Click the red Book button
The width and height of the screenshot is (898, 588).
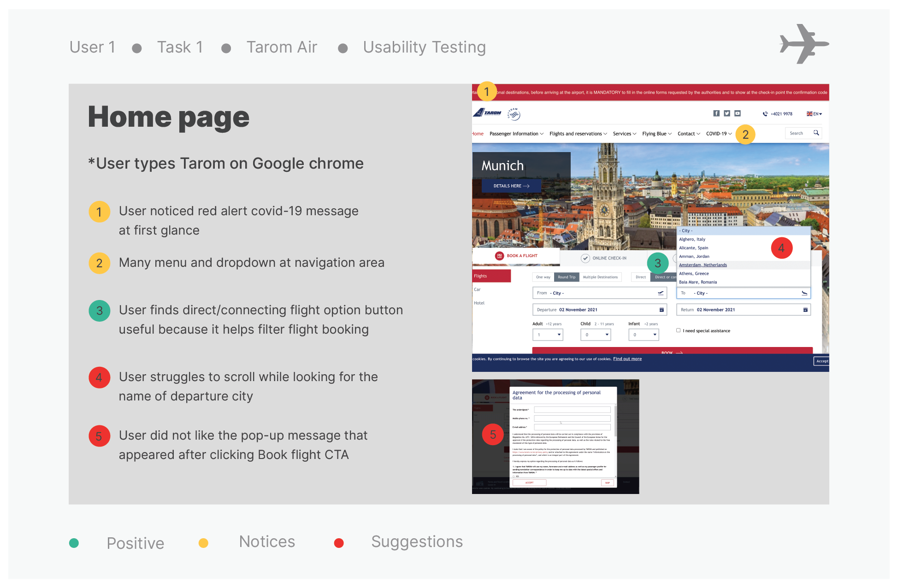click(x=672, y=351)
